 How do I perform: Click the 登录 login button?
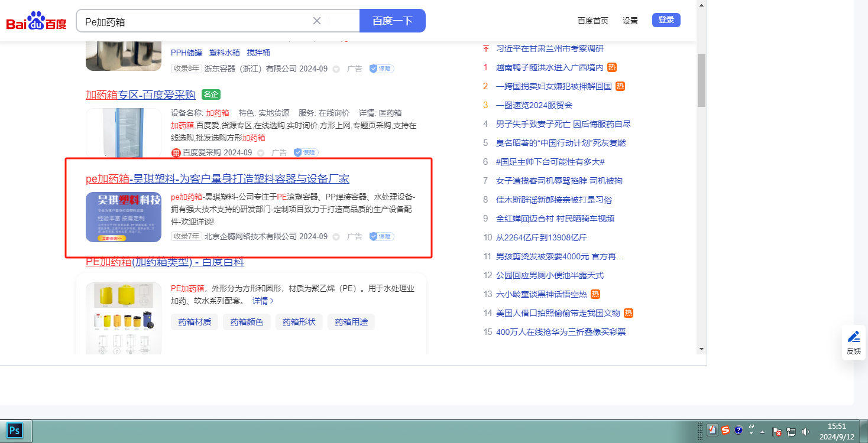666,20
